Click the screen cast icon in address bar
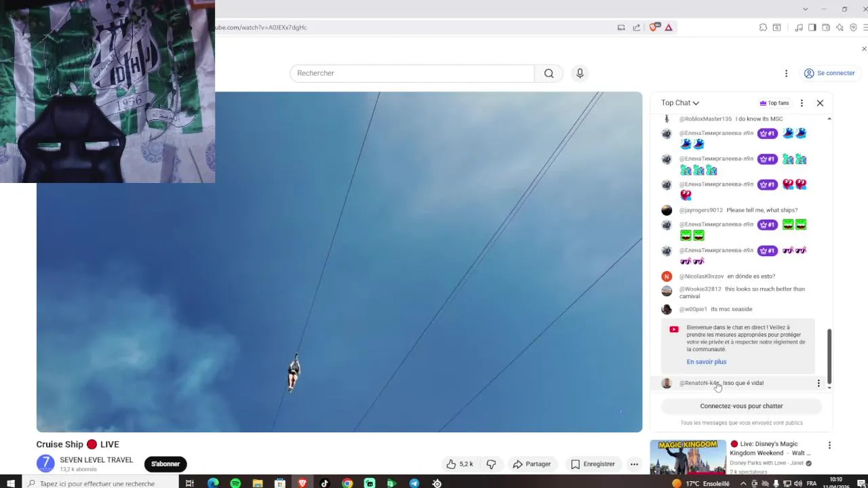Image resolution: width=868 pixels, height=488 pixels. pos(621,28)
